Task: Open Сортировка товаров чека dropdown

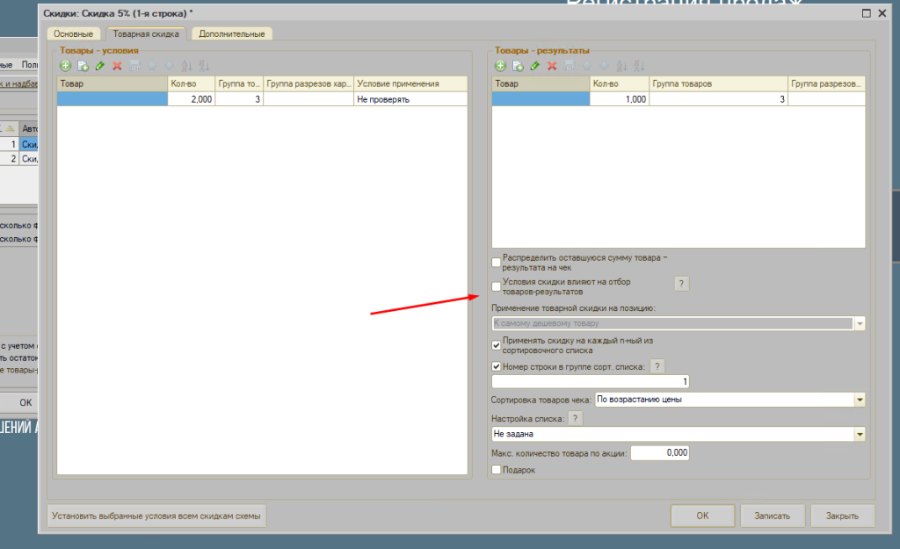Action: point(859,400)
